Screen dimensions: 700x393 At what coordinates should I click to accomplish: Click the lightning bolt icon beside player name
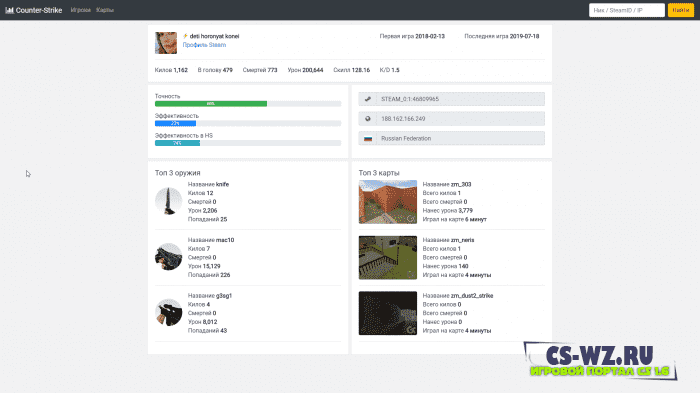point(185,36)
